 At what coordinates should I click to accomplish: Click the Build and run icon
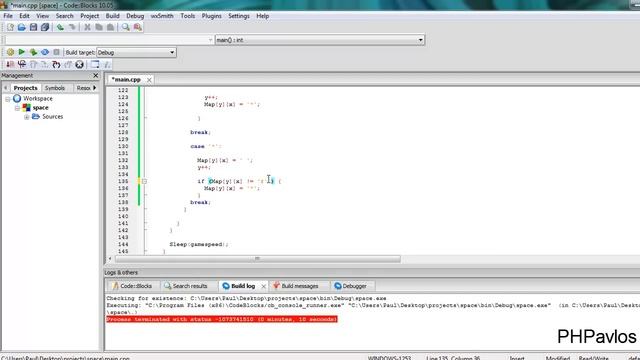coord(33,52)
